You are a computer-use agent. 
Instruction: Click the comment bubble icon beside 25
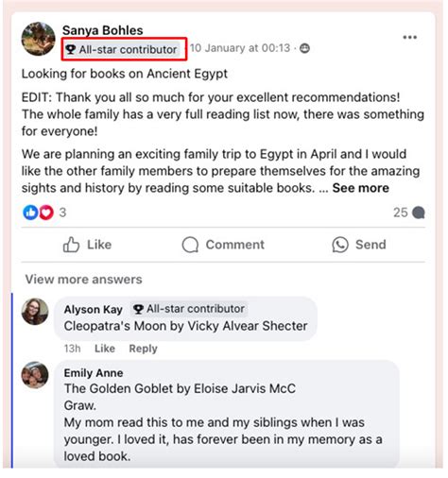(419, 213)
